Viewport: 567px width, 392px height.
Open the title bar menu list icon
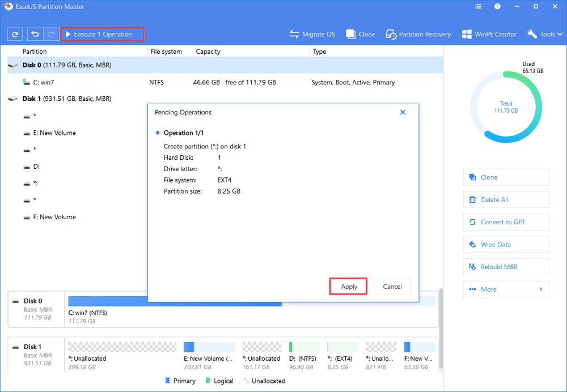[478, 7]
